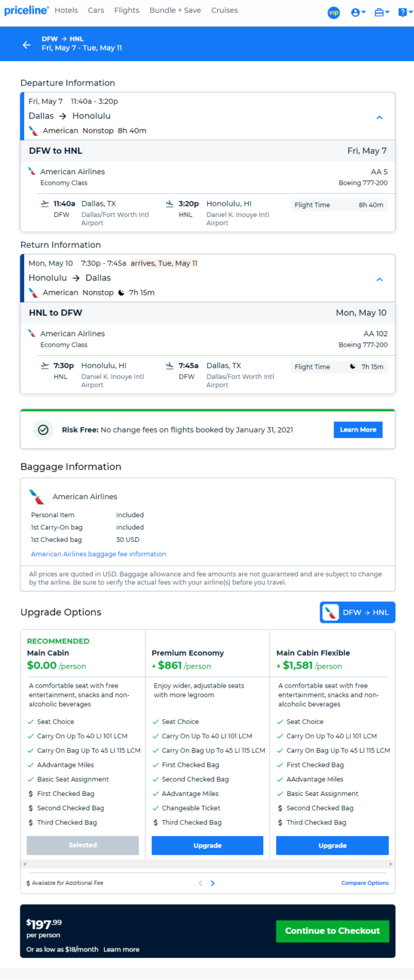Image resolution: width=414 pixels, height=980 pixels.
Task: Click the back arrow in blue header
Action: (26, 44)
